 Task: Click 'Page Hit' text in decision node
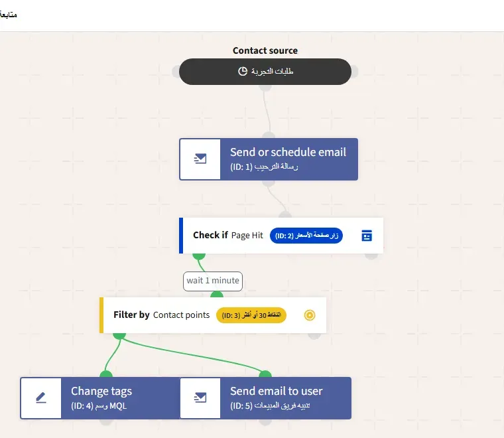(247, 236)
